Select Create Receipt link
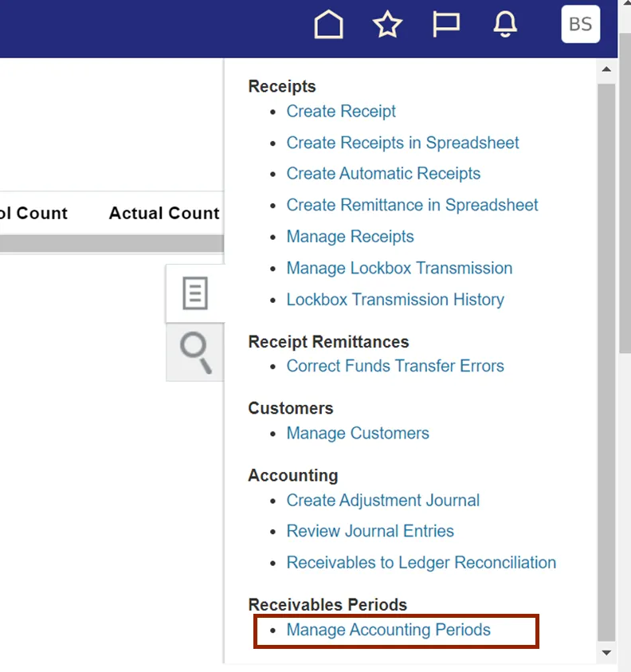The width and height of the screenshot is (631, 672). tap(341, 112)
